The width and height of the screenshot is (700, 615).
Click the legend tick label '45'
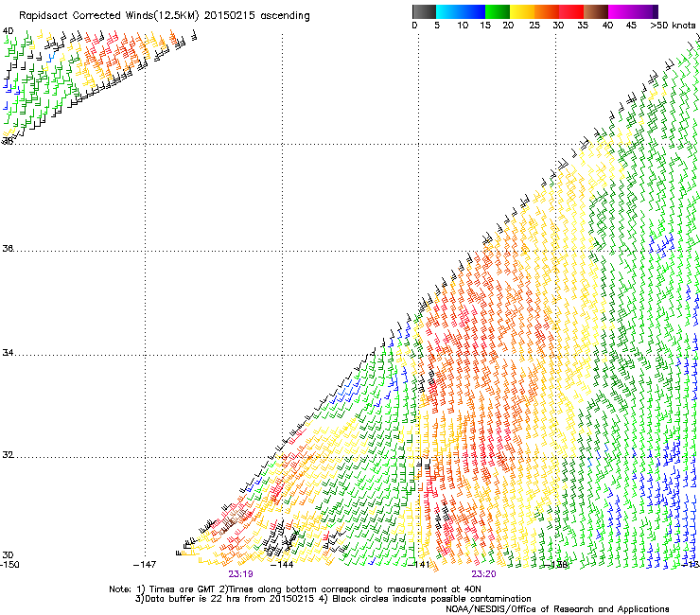point(631,26)
